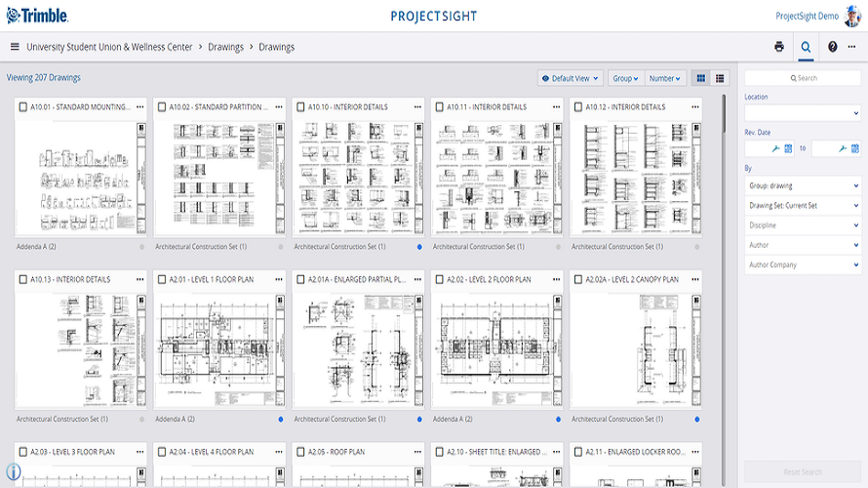Click the search input field

tap(803, 78)
